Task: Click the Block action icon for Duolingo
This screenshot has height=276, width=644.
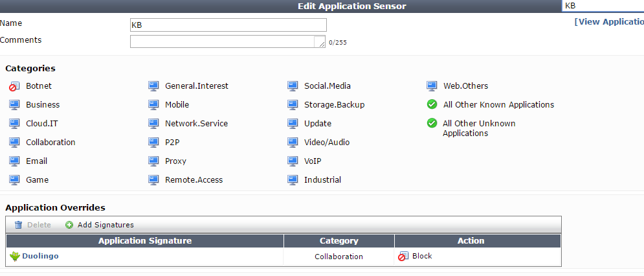Action: [402, 257]
